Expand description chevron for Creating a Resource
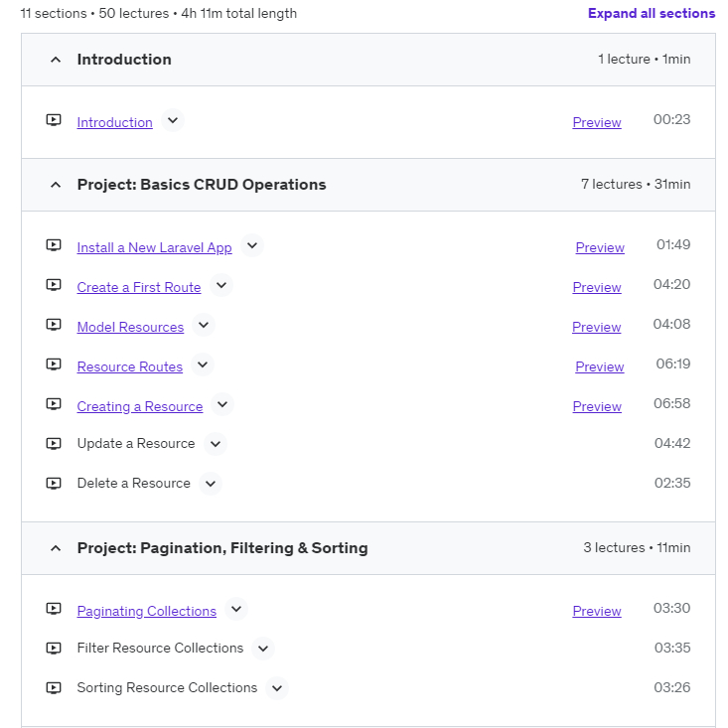 point(222,404)
